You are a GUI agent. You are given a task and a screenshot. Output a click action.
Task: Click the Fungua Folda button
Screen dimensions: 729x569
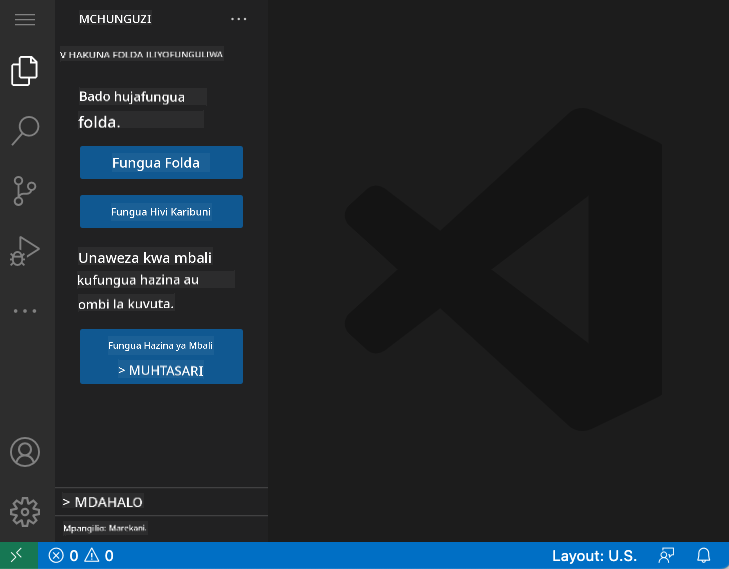pos(161,163)
